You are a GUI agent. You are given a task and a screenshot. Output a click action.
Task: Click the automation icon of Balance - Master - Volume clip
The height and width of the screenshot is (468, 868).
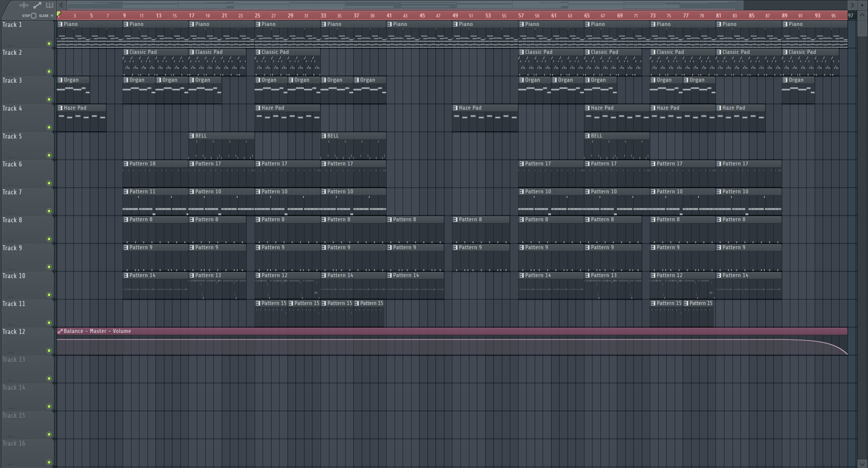pyautogui.click(x=60, y=331)
